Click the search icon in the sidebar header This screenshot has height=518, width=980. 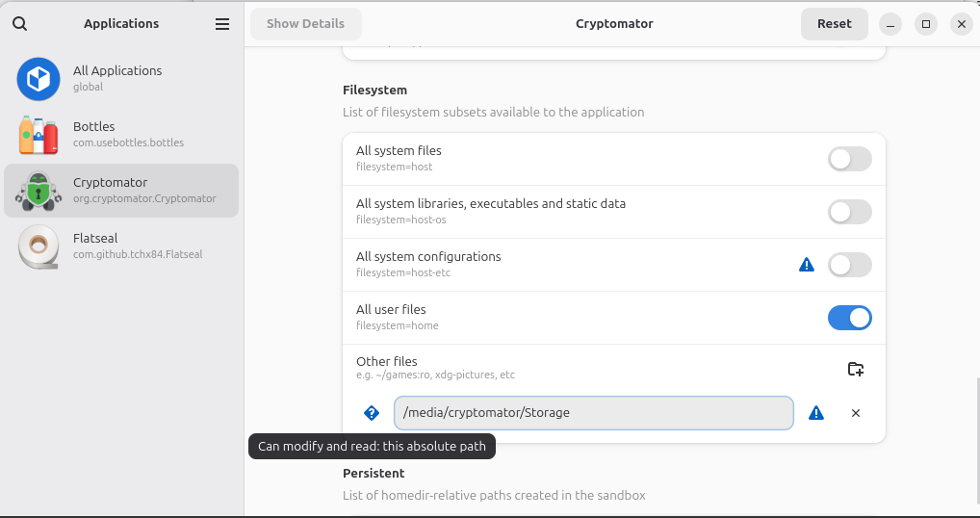(x=19, y=24)
